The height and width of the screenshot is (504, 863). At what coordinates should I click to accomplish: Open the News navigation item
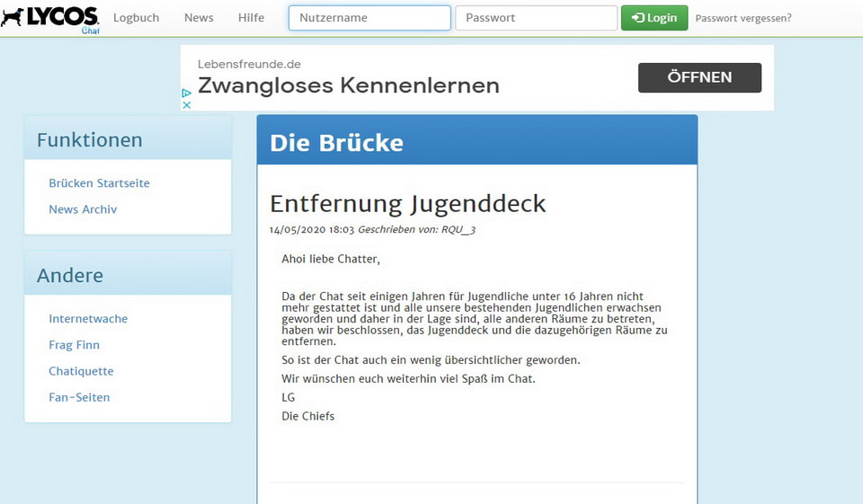[x=199, y=18]
